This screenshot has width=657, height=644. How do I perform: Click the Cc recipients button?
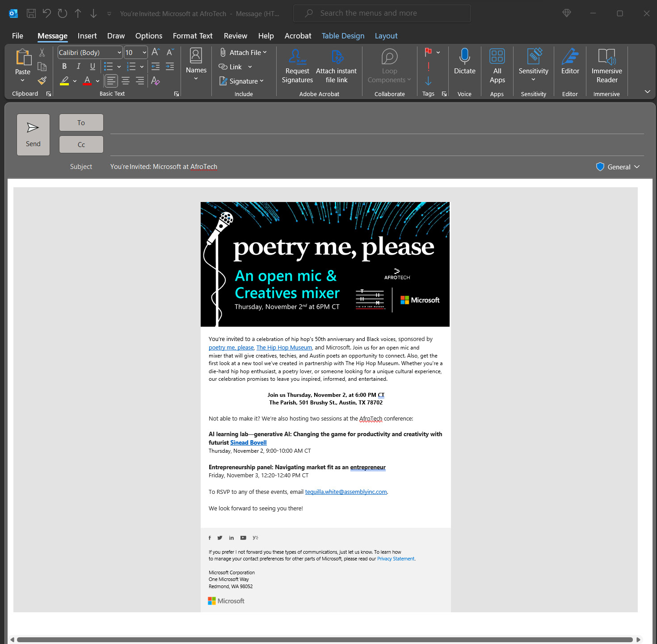pos(81,144)
